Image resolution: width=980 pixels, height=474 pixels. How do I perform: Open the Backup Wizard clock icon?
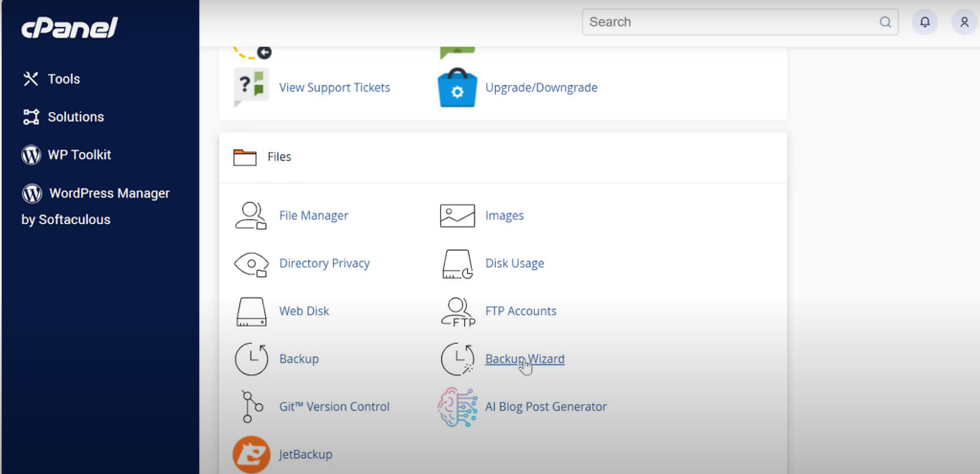pyautogui.click(x=457, y=359)
